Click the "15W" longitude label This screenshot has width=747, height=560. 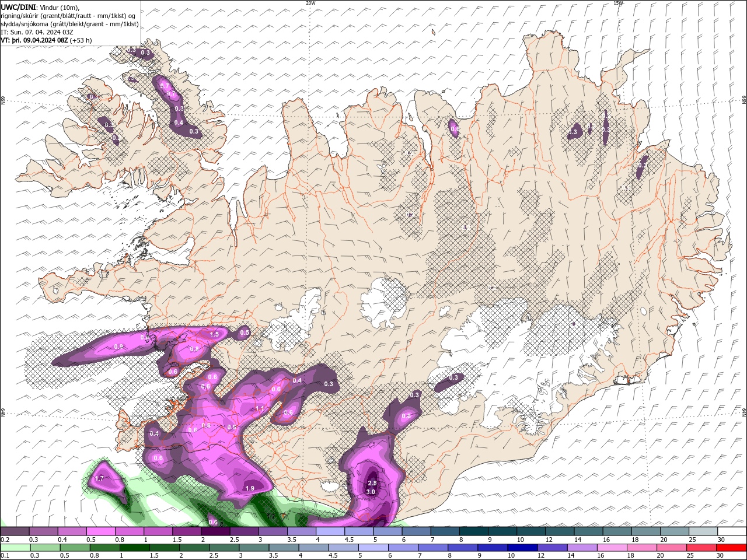(618, 3)
